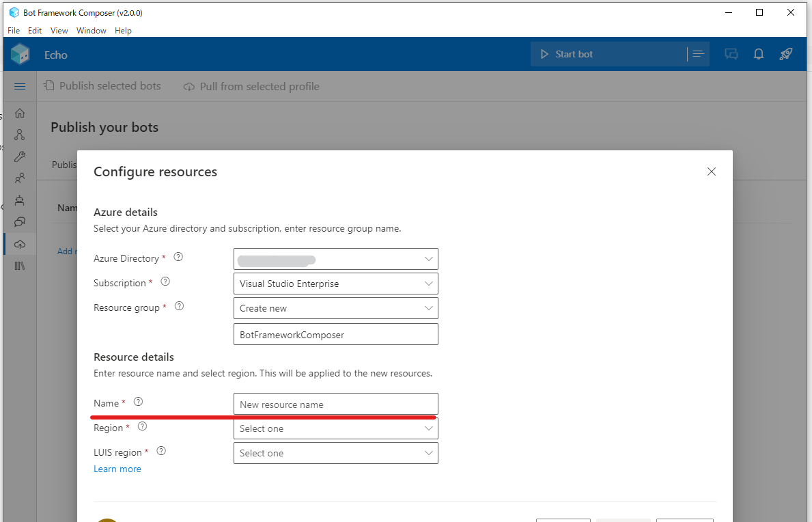Image resolution: width=812 pixels, height=522 pixels.
Task: Show help for LUIS region field
Action: (161, 450)
